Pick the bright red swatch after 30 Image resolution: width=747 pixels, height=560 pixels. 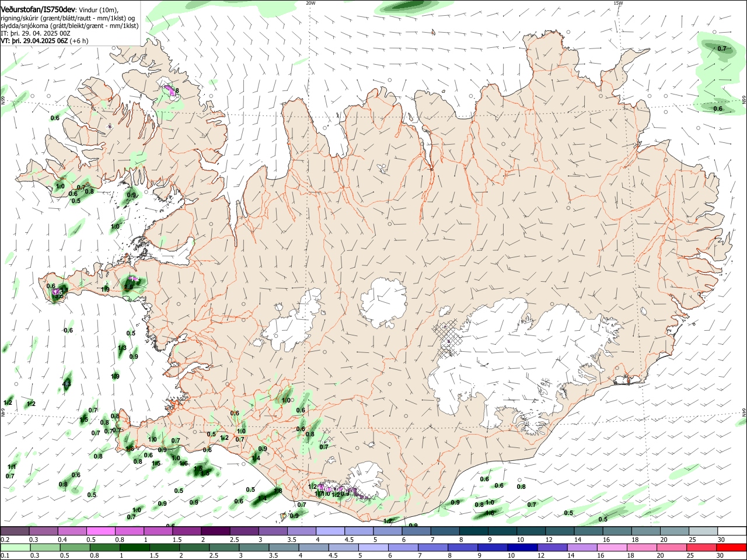pos(732,548)
